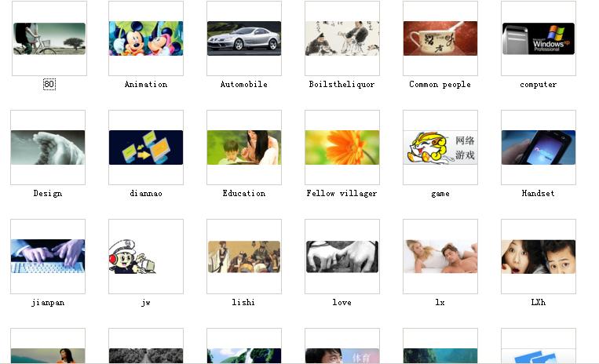The image size is (599, 364).
Task: Select the diannao networked computers thumbnail
Action: [x=146, y=147]
